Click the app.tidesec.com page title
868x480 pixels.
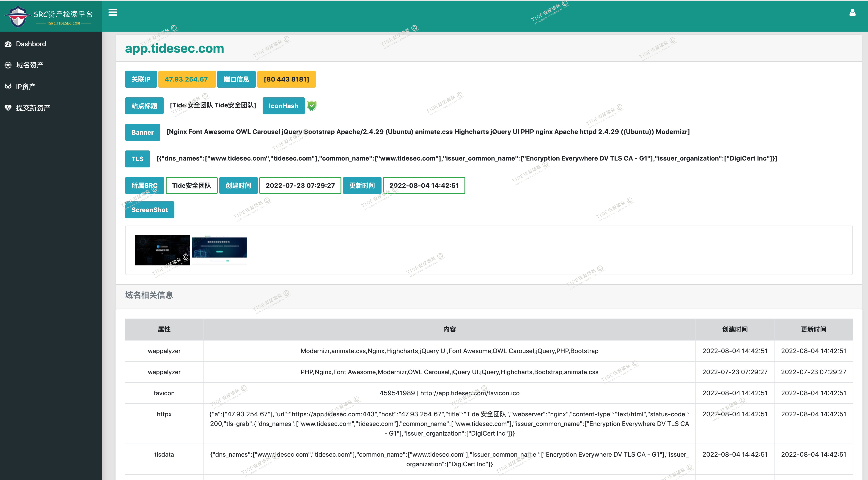tap(174, 49)
